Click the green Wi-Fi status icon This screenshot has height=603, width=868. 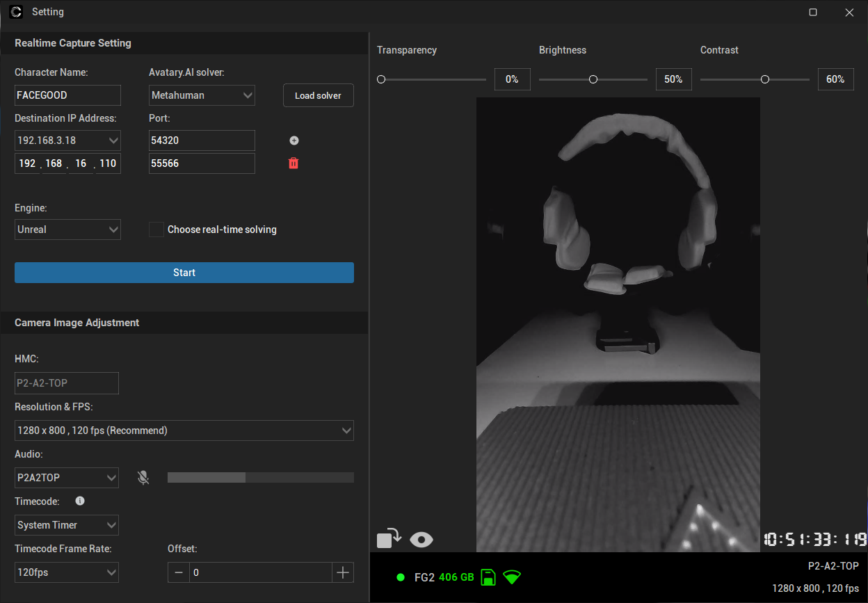coord(512,577)
